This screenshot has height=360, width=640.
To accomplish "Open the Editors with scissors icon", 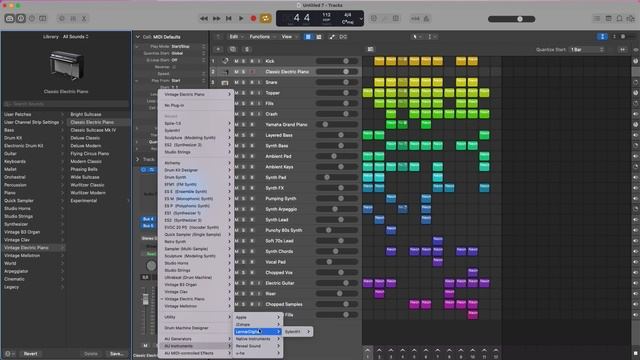I will [x=84, y=19].
